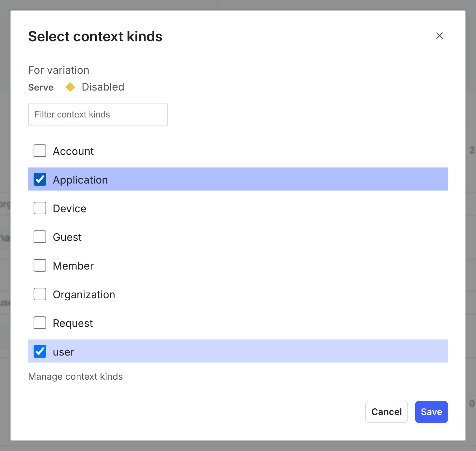Enable the Device context kind
Screen dimensions: 476x451
[x=40, y=208]
